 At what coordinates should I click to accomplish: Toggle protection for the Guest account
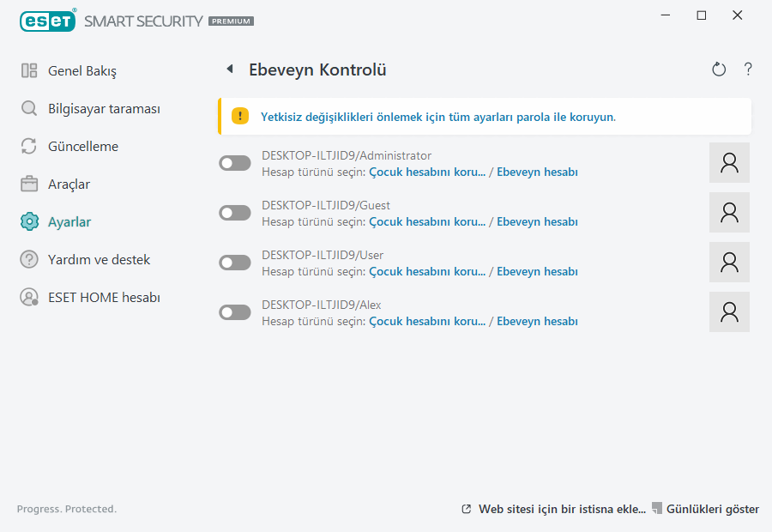(234, 212)
